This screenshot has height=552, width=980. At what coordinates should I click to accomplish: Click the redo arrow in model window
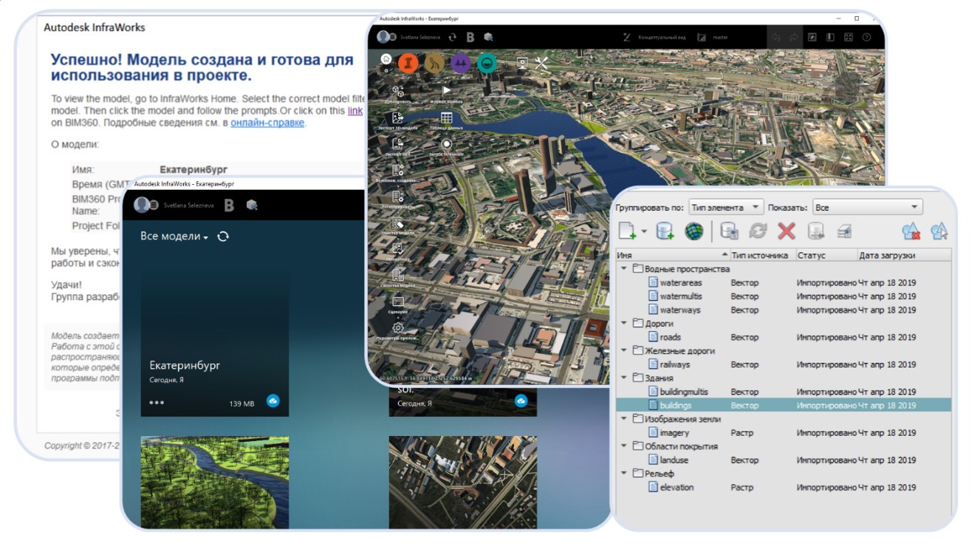794,36
